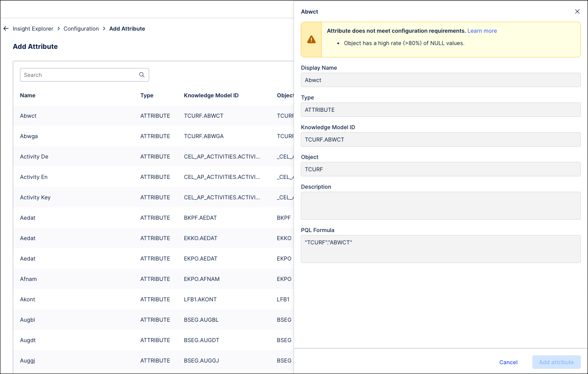The height and width of the screenshot is (374, 588).
Task: Click the Cancel button
Action: (x=509, y=362)
